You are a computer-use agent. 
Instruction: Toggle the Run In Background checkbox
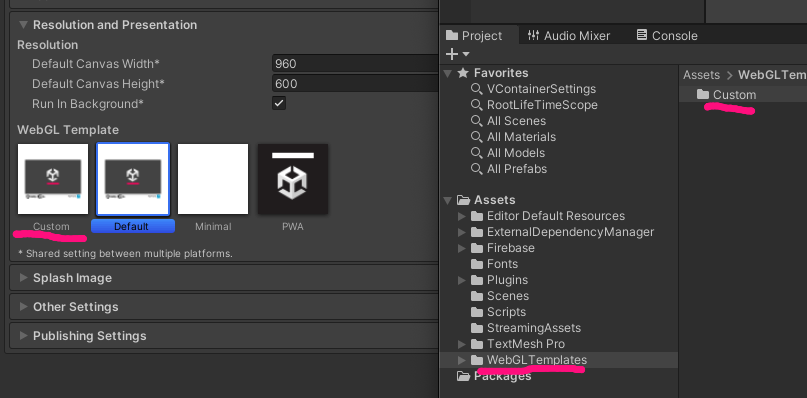click(x=279, y=103)
